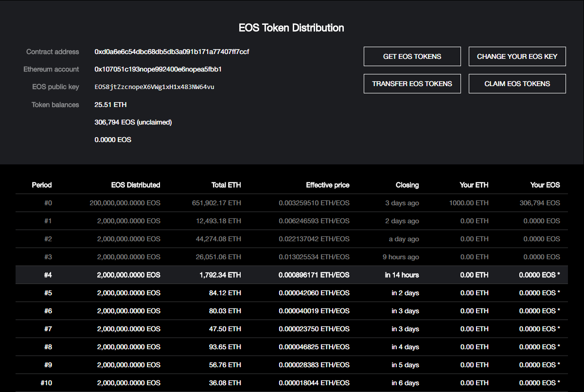Select TRANSFER EOS TOKENS button
Image resolution: width=584 pixels, height=392 pixels.
coord(412,84)
